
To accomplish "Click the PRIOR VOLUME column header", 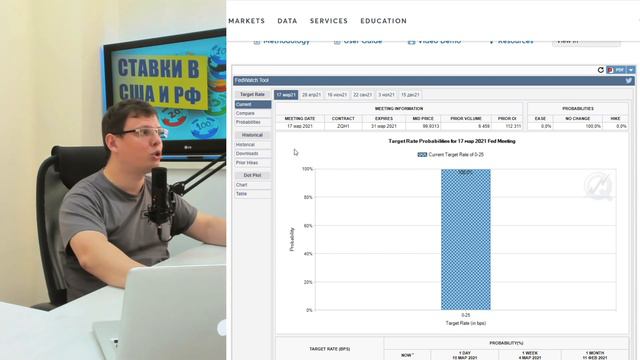I will (466, 118).
